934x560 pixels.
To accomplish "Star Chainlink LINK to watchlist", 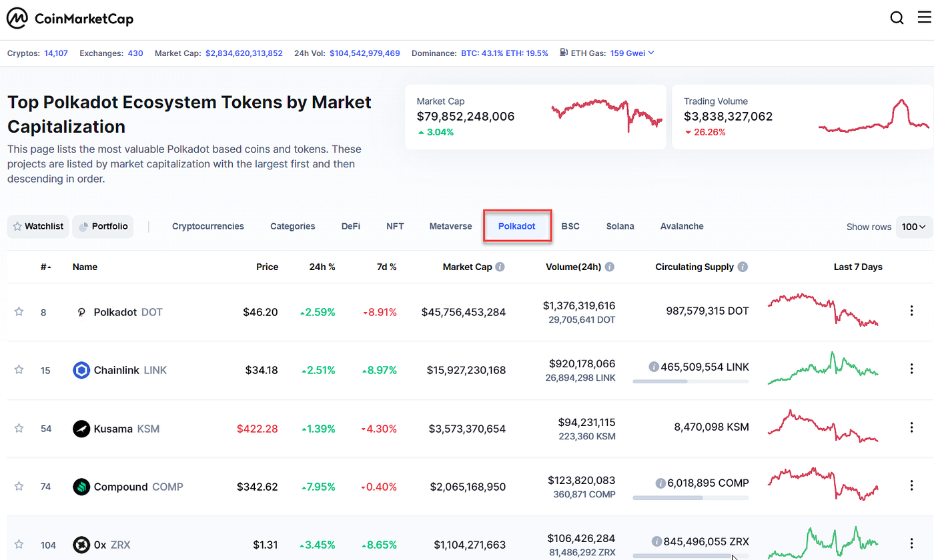I will (19, 369).
